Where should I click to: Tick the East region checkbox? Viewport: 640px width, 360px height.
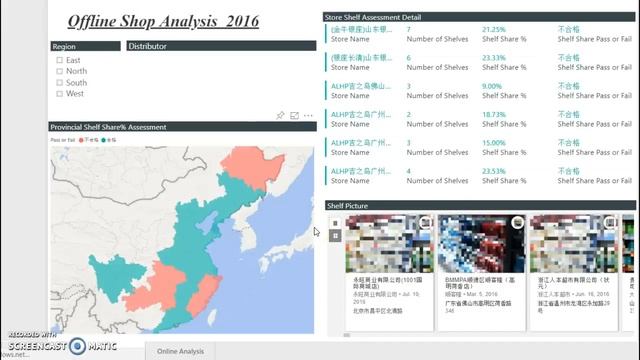pos(60,60)
